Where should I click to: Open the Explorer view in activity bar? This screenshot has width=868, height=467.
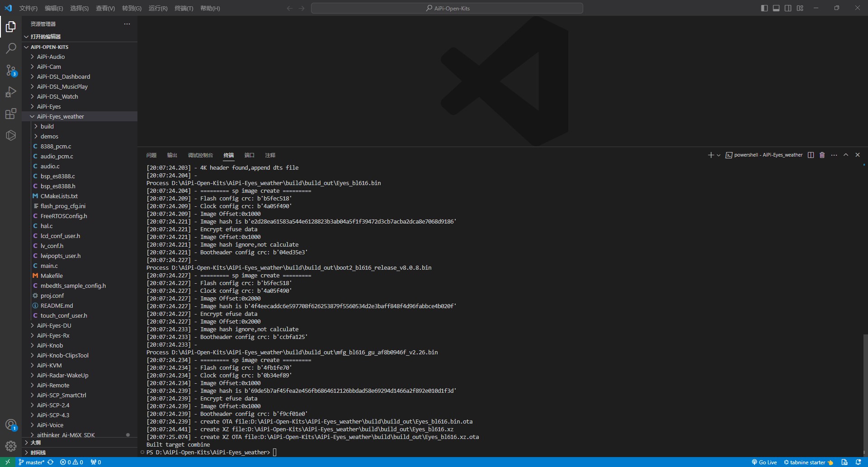tap(11, 27)
